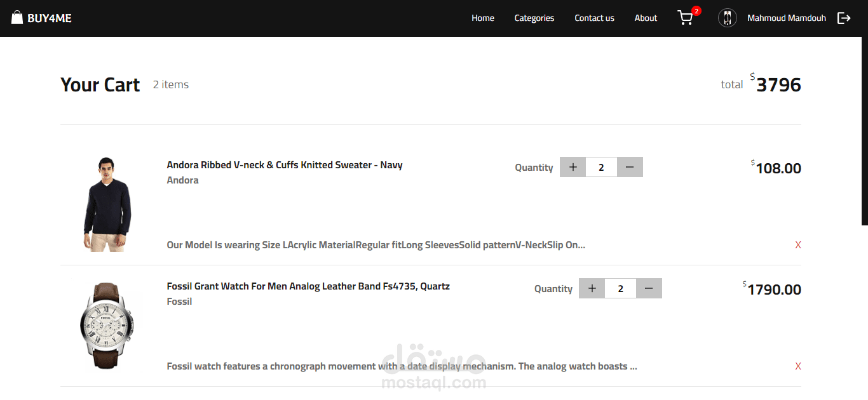Click the total amount 3796
Screen dimensions: 868x400
778,84
